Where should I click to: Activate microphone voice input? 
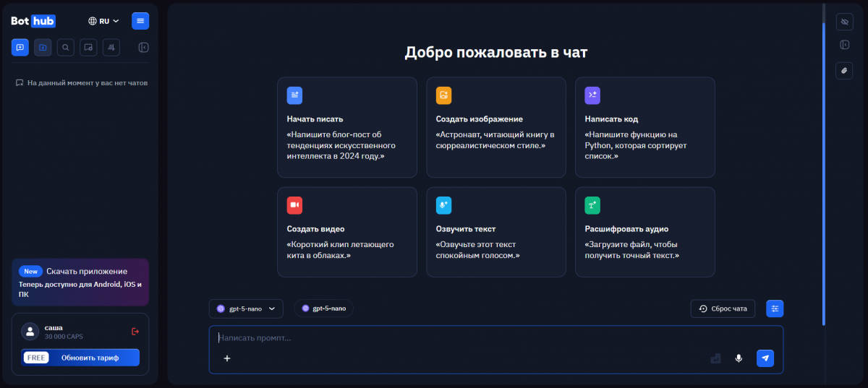point(739,358)
